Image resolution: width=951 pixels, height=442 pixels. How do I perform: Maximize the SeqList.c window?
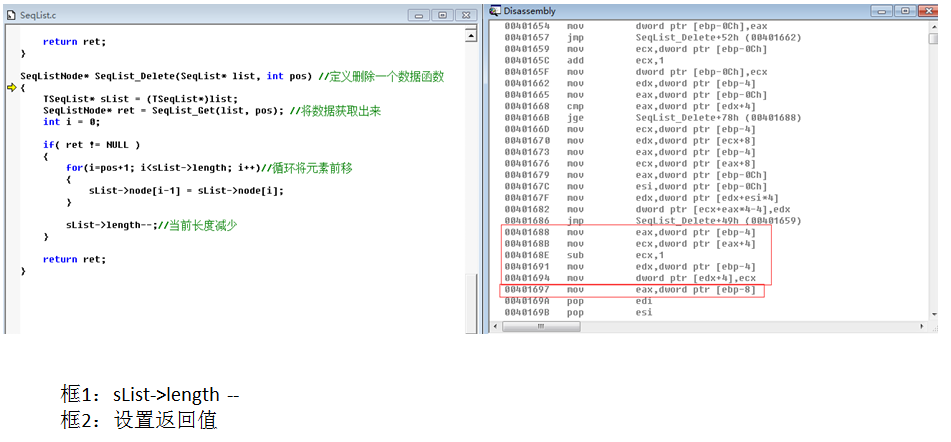coord(442,15)
